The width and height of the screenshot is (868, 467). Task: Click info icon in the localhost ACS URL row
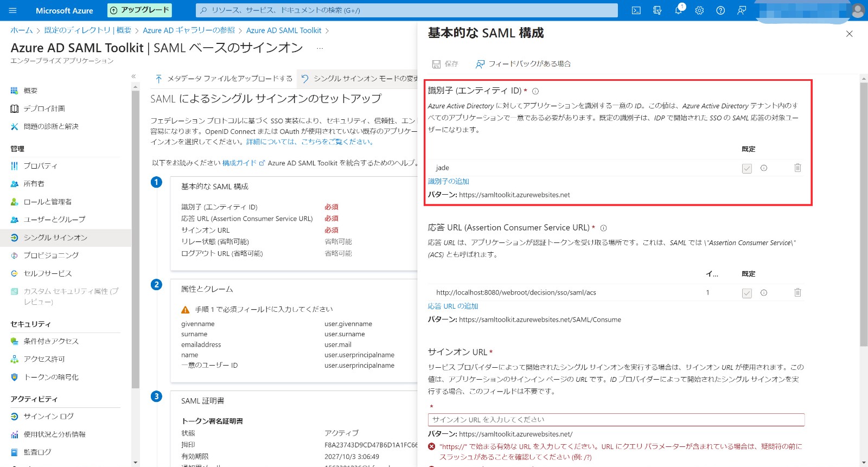[x=764, y=293]
